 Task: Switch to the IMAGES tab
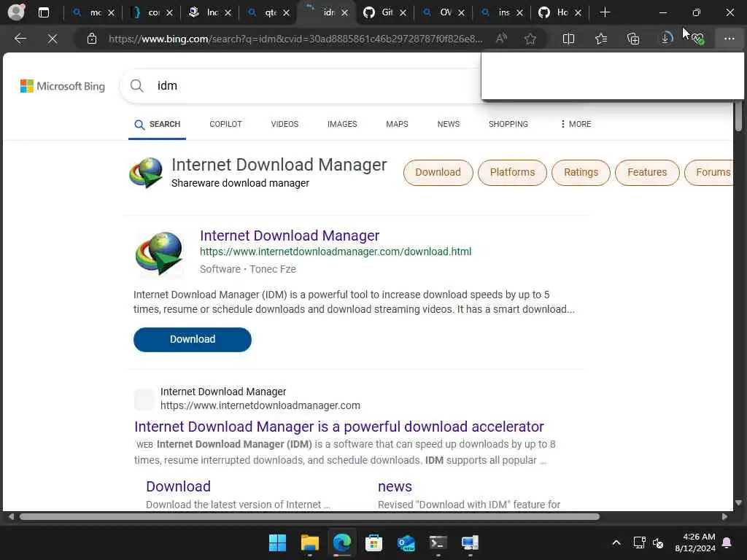click(x=342, y=124)
